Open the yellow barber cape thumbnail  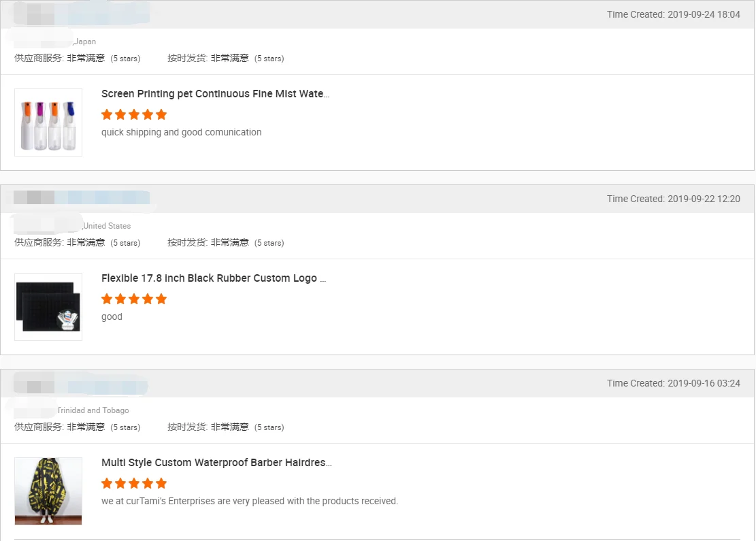pyautogui.click(x=48, y=491)
